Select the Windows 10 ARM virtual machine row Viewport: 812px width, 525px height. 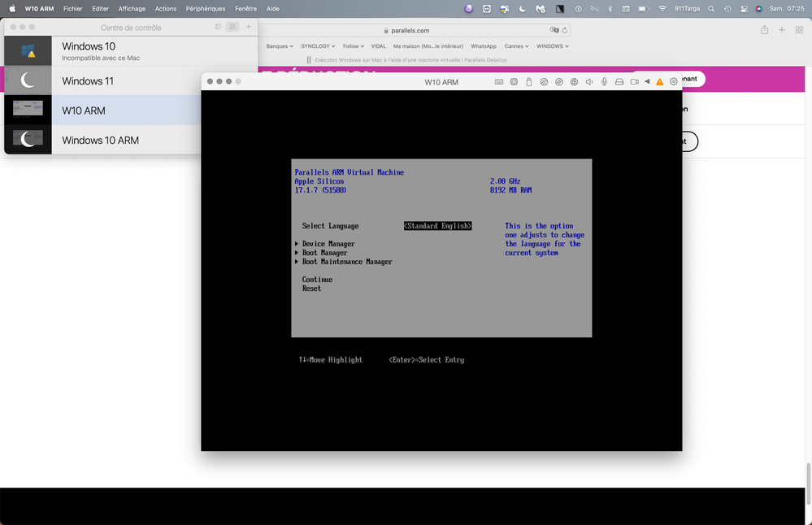(x=102, y=140)
